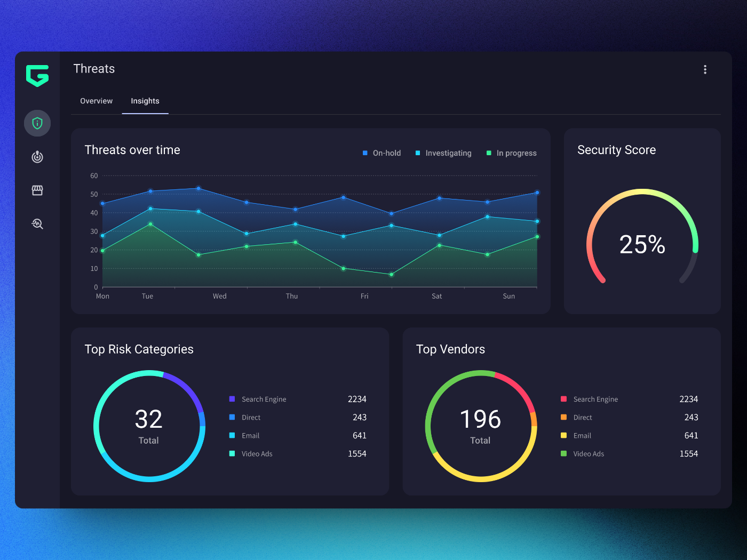
Task: Select the storefront icon in the sidebar
Action: click(x=37, y=190)
